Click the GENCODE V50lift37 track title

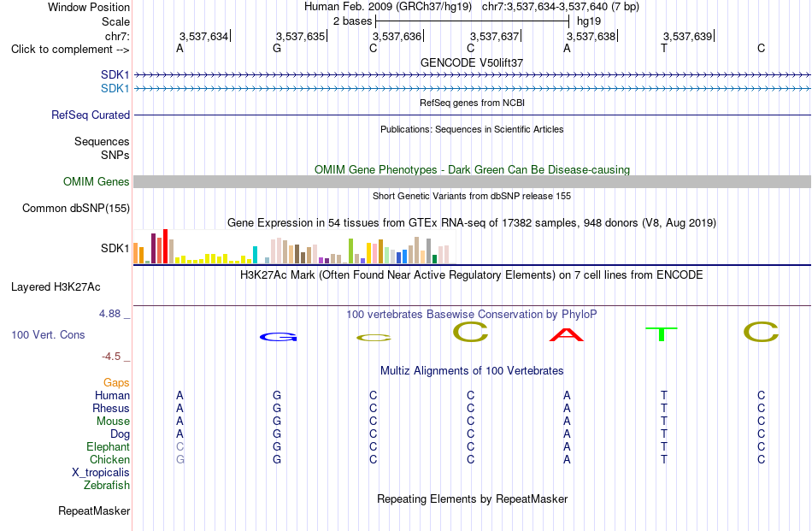472,62
